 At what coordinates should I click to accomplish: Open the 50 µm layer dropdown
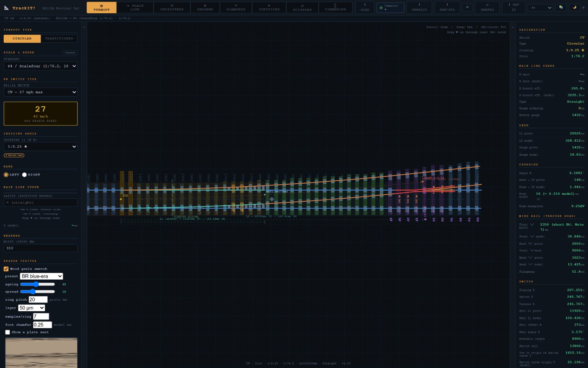(32, 308)
